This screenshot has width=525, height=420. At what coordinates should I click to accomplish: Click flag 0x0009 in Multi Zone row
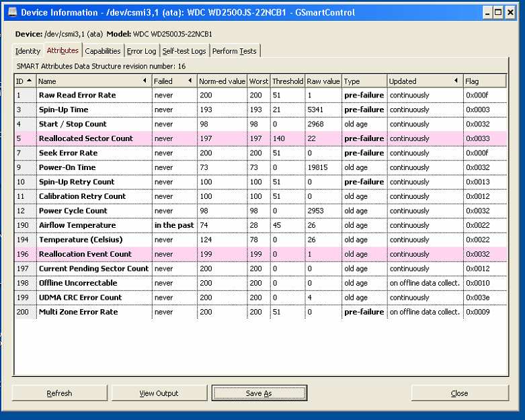[x=477, y=312]
